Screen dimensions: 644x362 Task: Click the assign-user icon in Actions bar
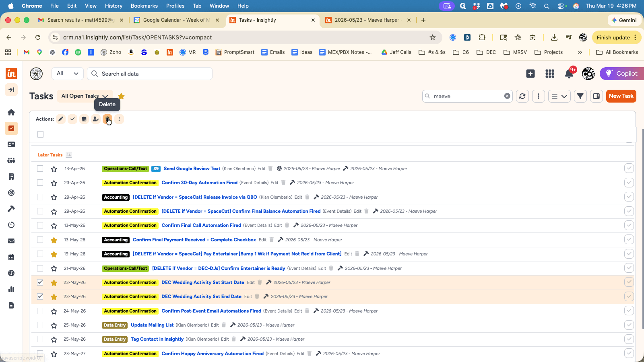[x=96, y=119]
